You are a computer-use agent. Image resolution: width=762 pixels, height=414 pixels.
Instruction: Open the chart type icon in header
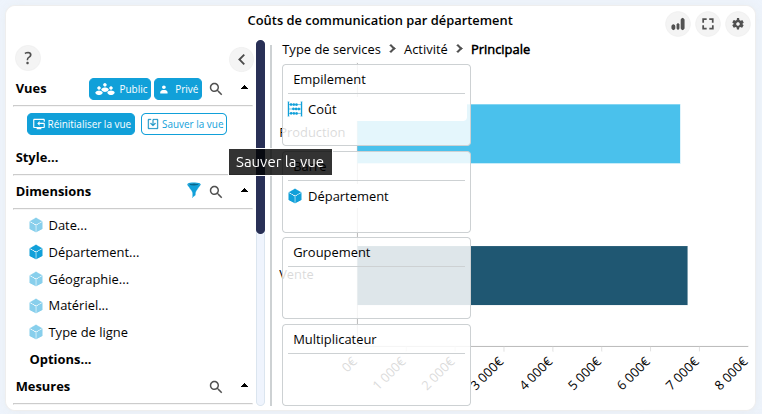(x=678, y=24)
